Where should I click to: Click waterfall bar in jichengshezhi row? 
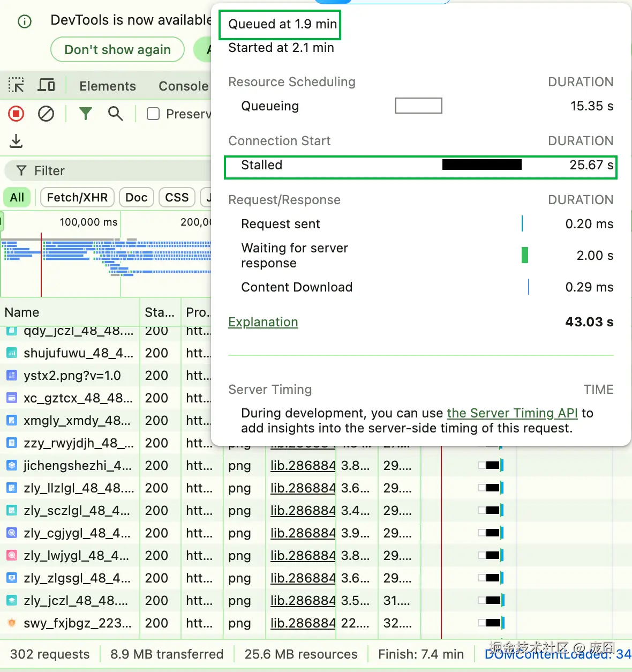coord(491,465)
